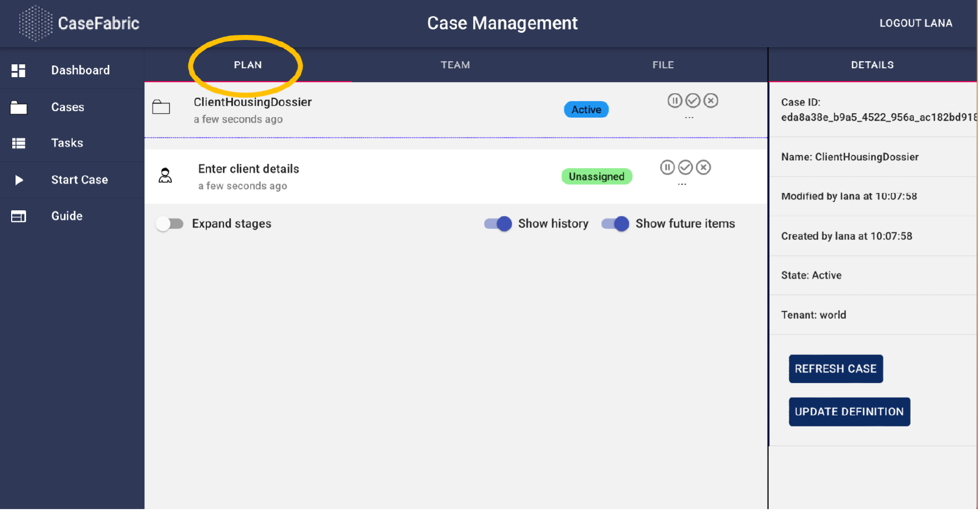Suspend the Enter client details task

point(667,167)
